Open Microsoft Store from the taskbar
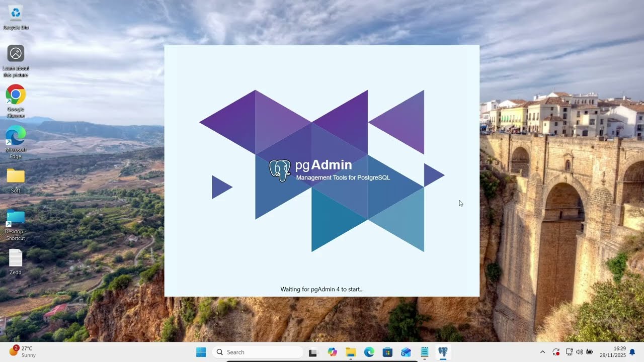Viewport: 644px width, 362px height. pyautogui.click(x=387, y=352)
